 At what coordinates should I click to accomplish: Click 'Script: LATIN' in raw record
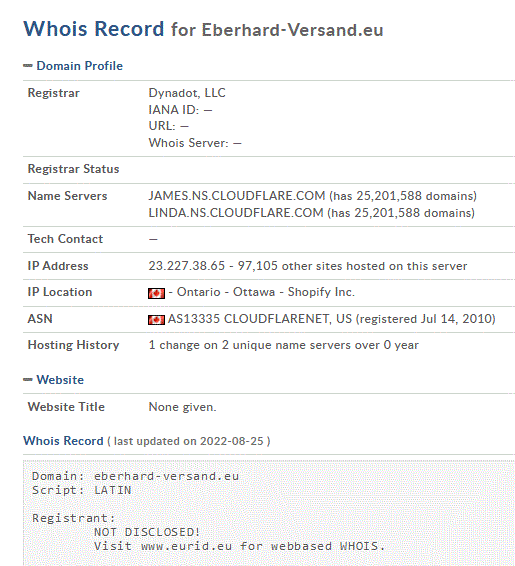coord(82,490)
